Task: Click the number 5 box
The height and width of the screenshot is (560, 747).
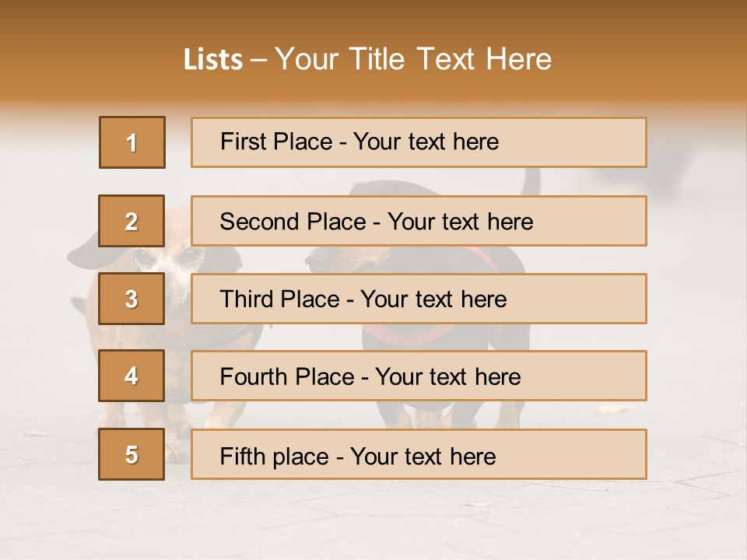Action: coord(132,454)
